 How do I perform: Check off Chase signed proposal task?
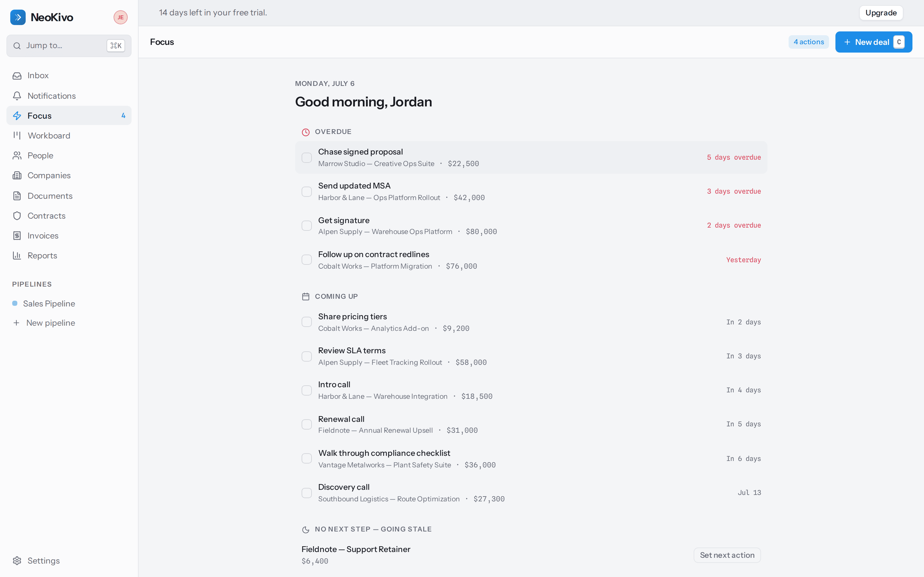point(307,158)
